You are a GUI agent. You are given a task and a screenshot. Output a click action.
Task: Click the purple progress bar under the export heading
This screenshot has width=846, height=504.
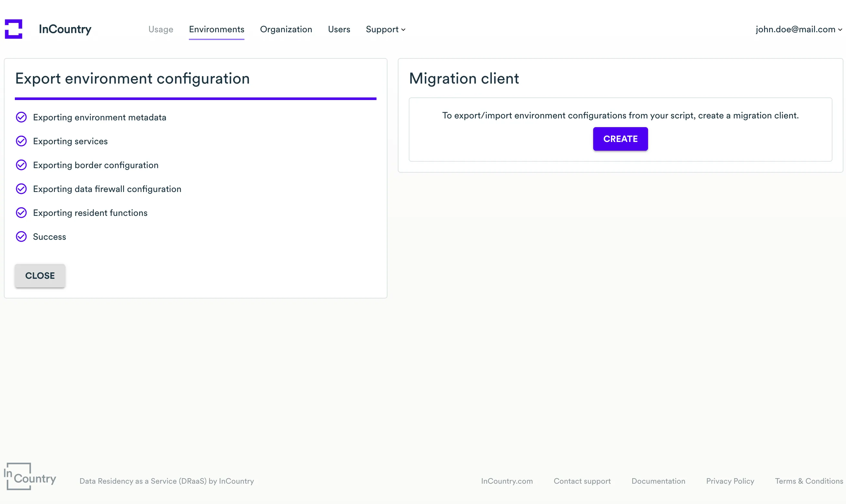(x=195, y=99)
